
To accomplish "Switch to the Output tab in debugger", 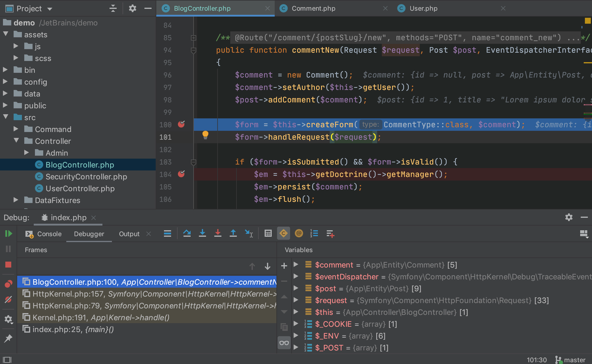I will 129,233.
